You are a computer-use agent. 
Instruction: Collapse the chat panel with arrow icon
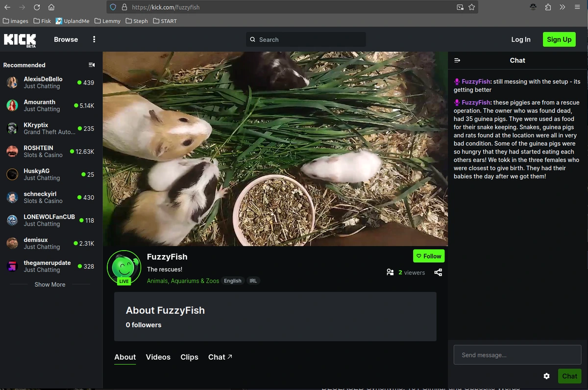point(457,60)
